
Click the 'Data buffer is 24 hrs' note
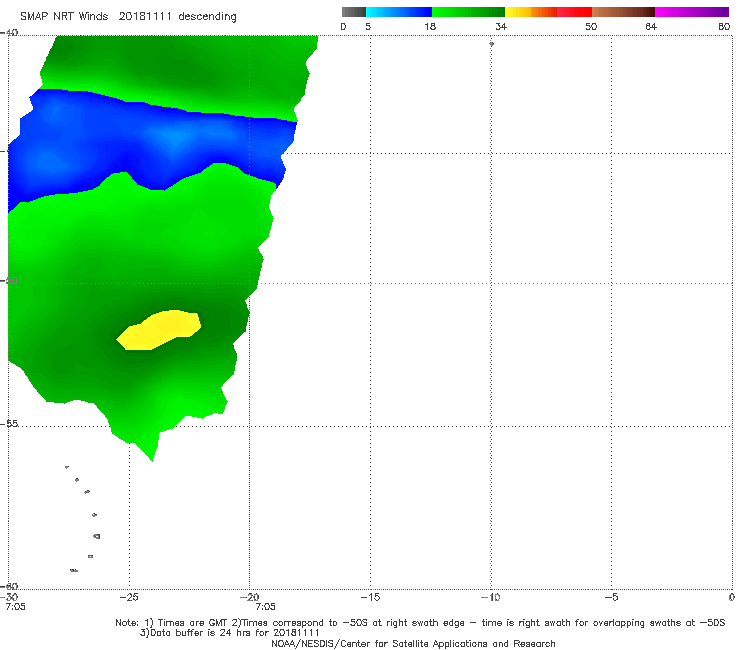(229, 633)
